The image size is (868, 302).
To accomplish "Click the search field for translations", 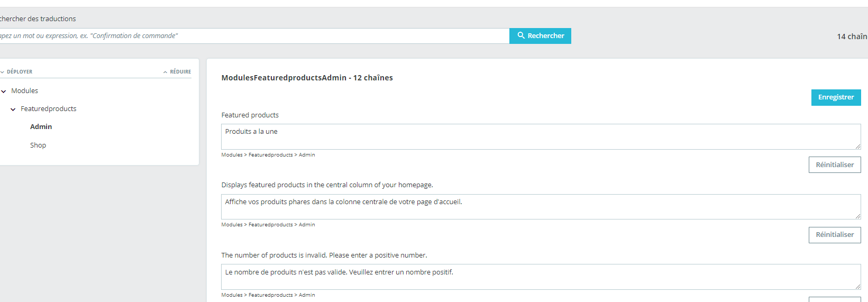I will (254, 36).
